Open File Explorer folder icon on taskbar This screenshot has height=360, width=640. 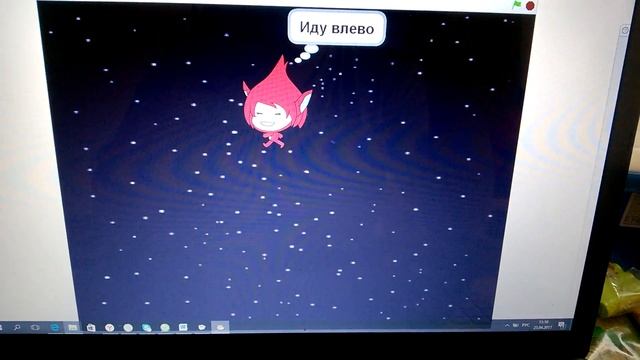coord(72,327)
